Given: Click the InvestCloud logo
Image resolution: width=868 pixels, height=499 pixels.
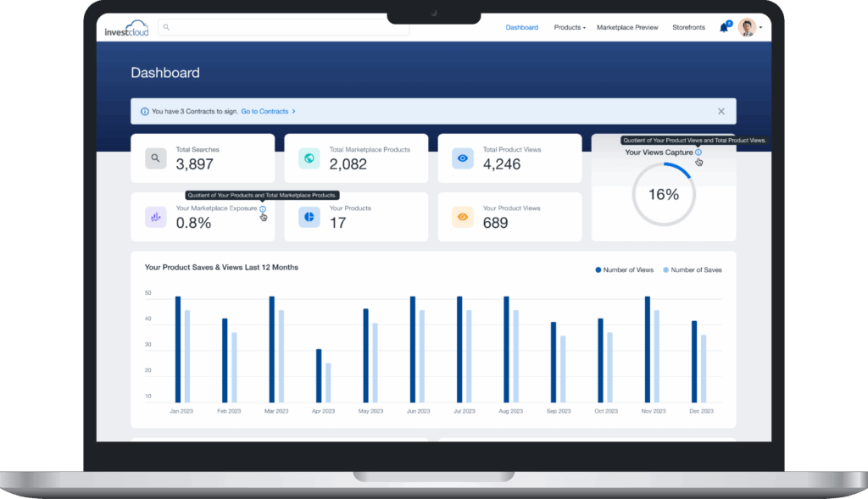Looking at the screenshot, I should tap(127, 28).
